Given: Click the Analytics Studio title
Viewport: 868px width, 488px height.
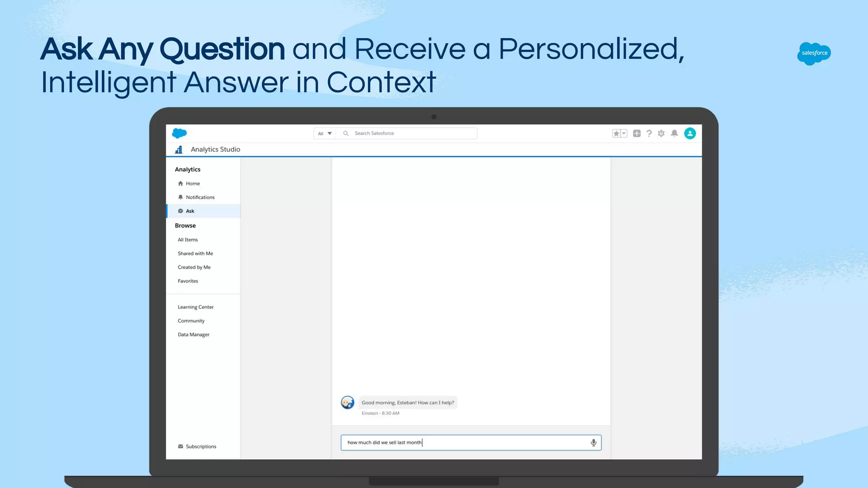Looking at the screenshot, I should click(x=215, y=150).
